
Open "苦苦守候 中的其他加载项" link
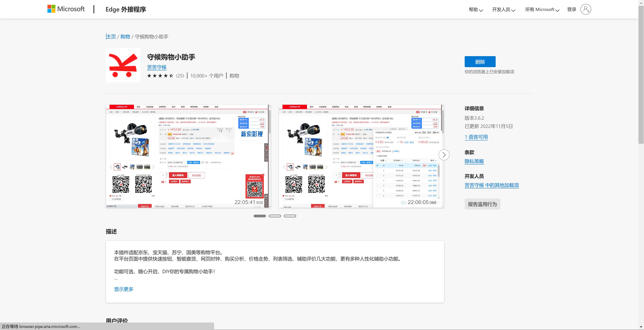pos(491,185)
